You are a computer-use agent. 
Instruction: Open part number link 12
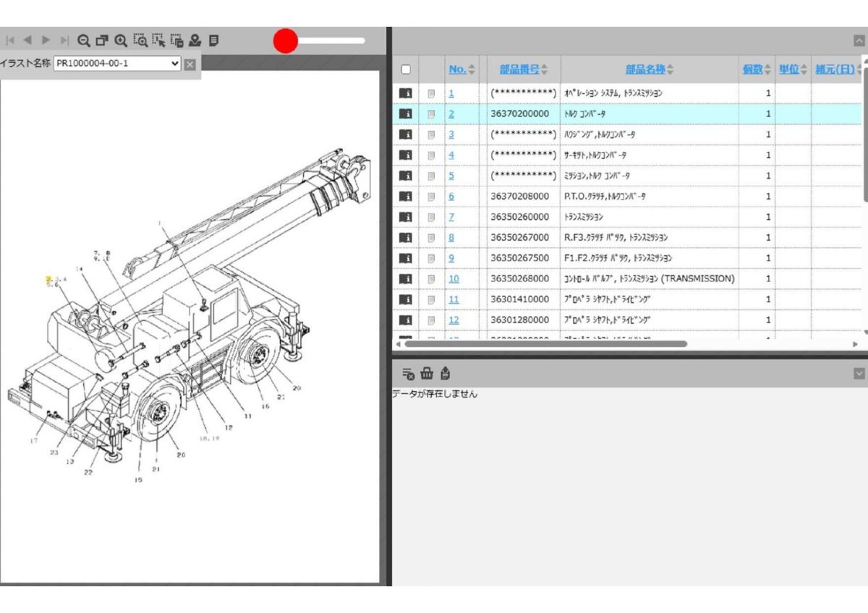click(454, 320)
